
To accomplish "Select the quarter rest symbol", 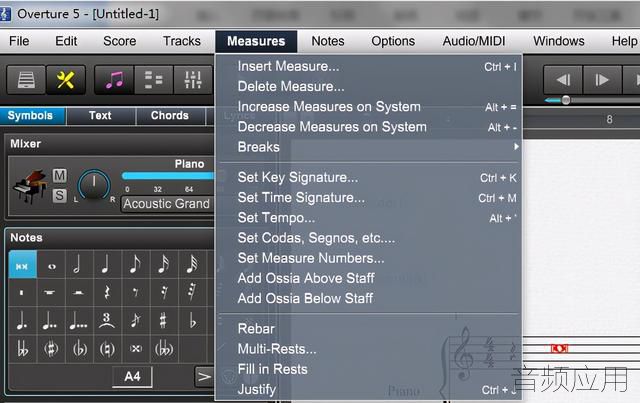I will pyautogui.click(x=107, y=292).
